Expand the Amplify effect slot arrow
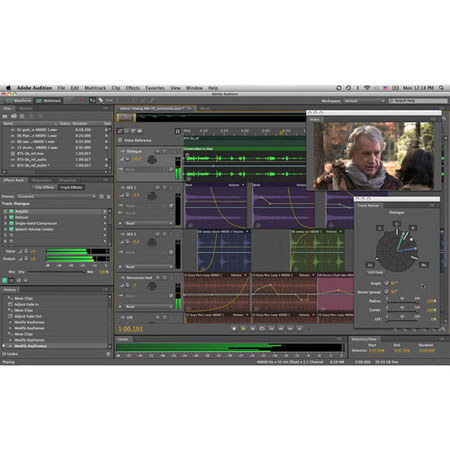This screenshot has height=450, width=450. 105,211
